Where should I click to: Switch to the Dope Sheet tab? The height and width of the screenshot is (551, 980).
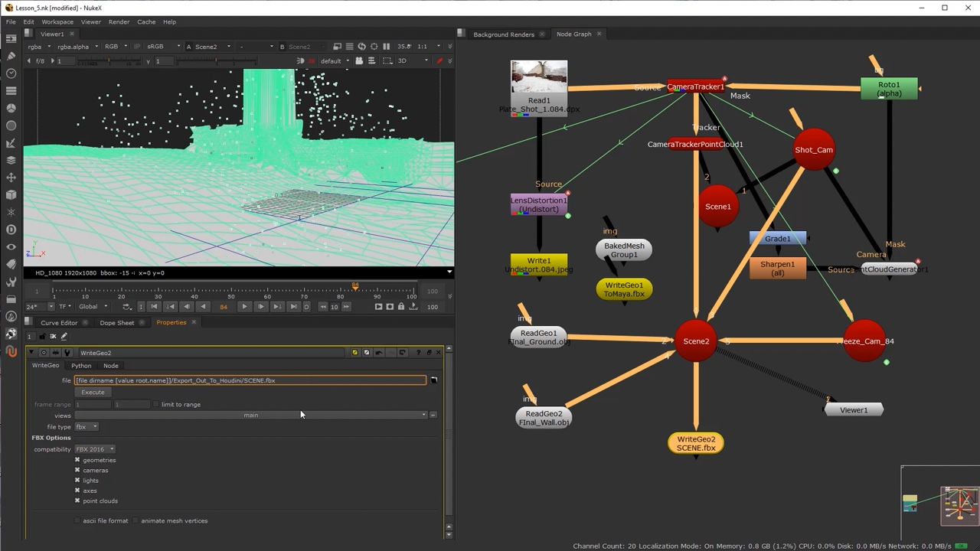[116, 323]
